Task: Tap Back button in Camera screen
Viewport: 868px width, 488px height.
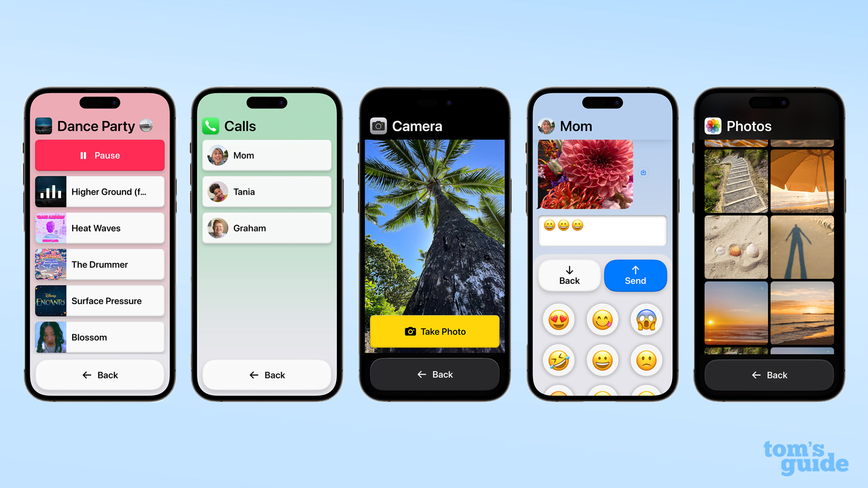Action: [434, 374]
